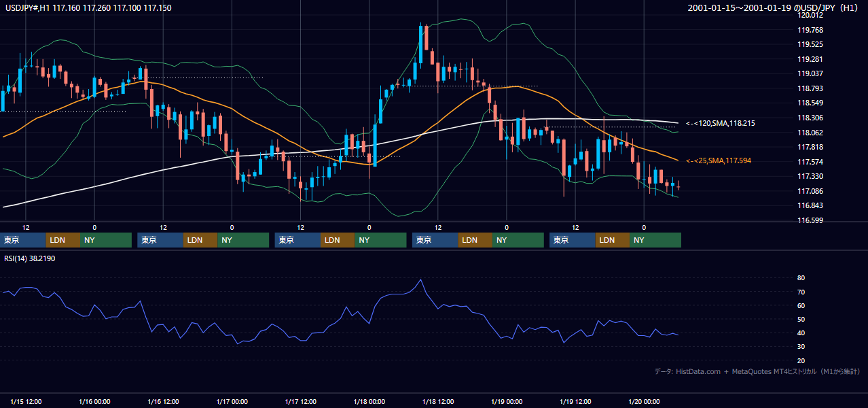
Task: Click the rightmost LDN session block
Action: pos(613,240)
